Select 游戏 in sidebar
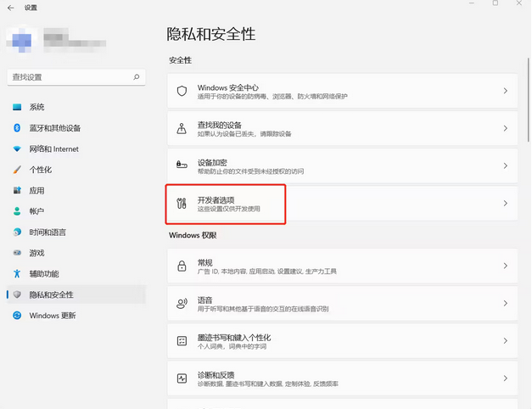532x409 pixels. 76,253
